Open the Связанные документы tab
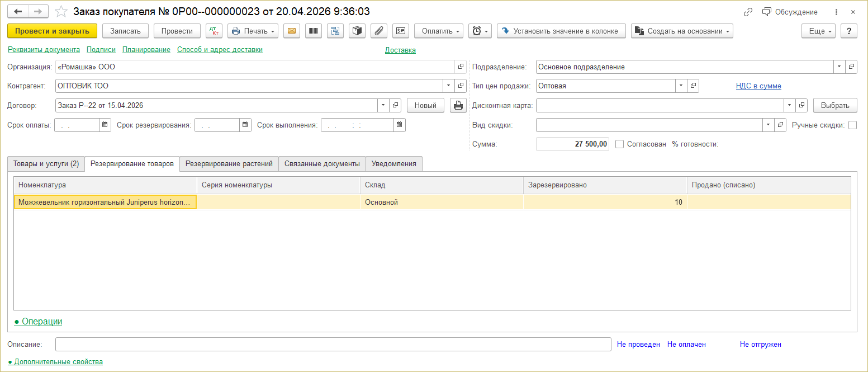868x372 pixels. coord(322,164)
